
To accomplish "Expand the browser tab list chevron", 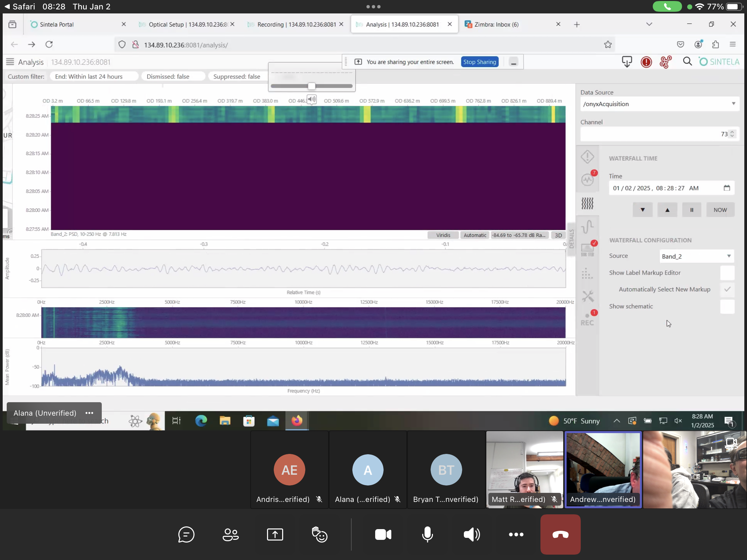I will [x=649, y=24].
